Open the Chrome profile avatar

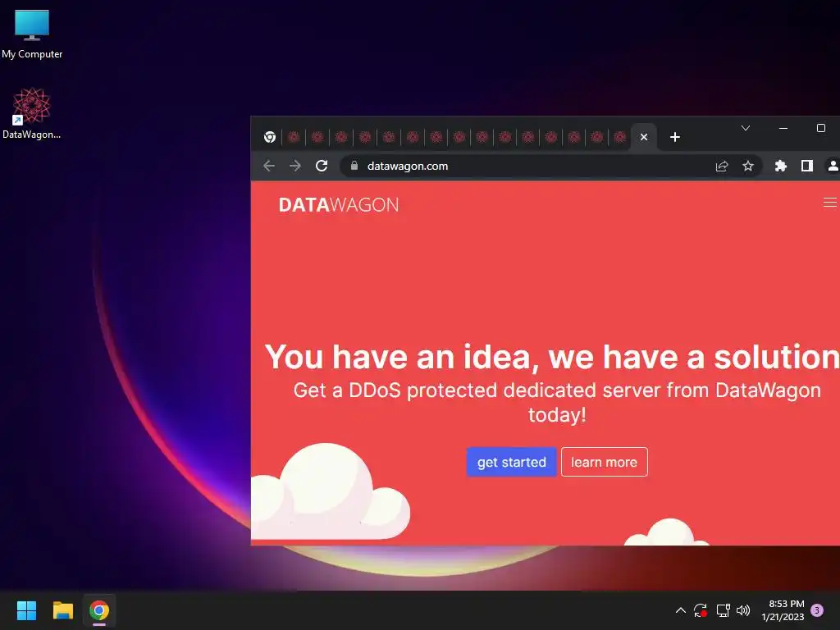tap(833, 166)
